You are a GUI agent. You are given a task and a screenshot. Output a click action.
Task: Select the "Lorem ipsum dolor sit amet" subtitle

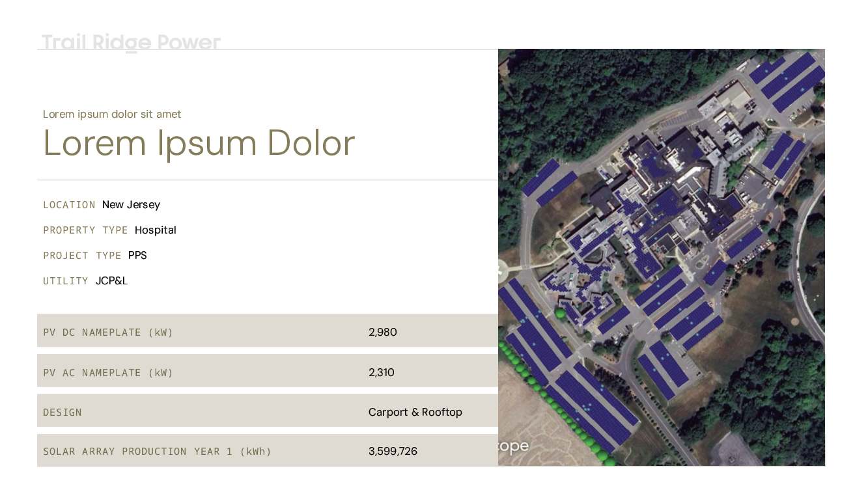(x=112, y=115)
